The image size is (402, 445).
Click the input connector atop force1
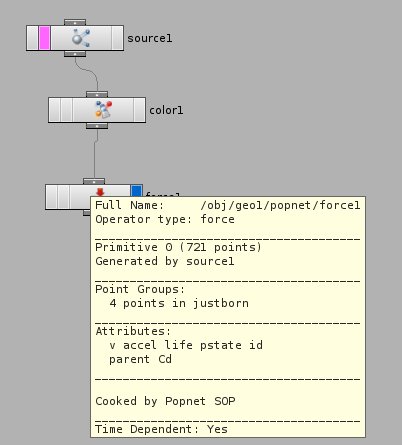click(94, 181)
